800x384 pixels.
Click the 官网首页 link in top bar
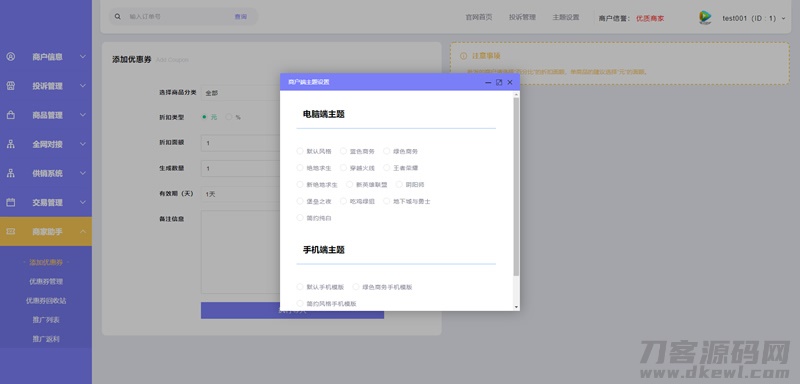[479, 17]
